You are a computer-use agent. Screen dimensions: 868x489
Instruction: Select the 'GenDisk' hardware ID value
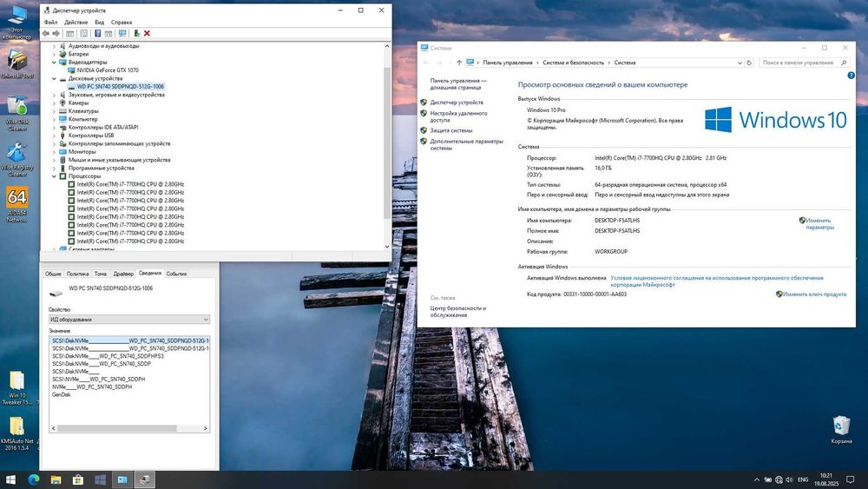coord(62,395)
